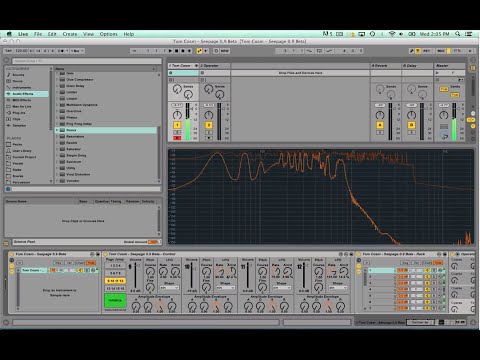
Task: Toggle arm button on Operator track
Action: (x=209, y=138)
